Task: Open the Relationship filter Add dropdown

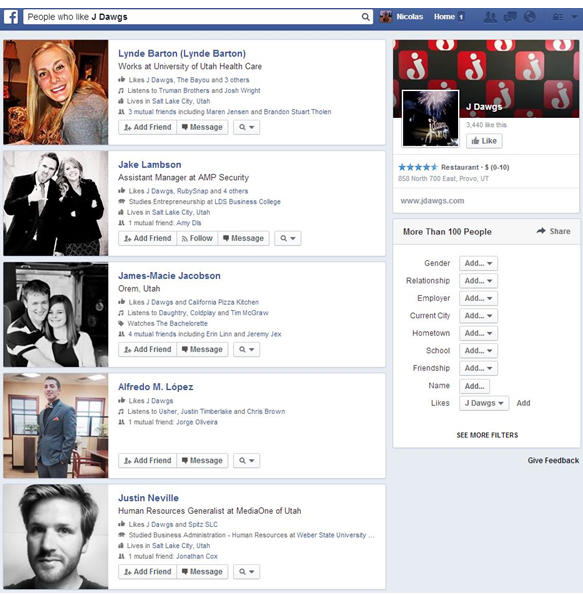Action: (478, 281)
